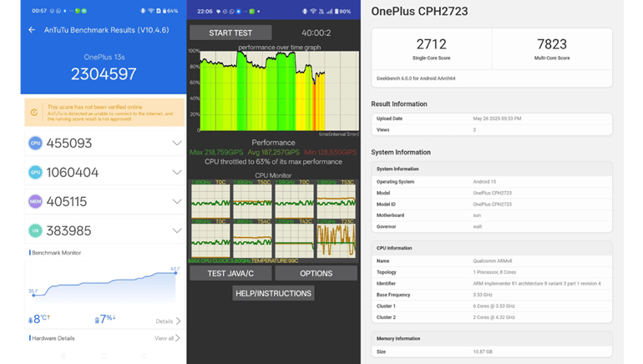Click Cluster 2 value 2 Cores @ 4.32 GHz
The width and height of the screenshot is (643, 364).
[x=494, y=317]
